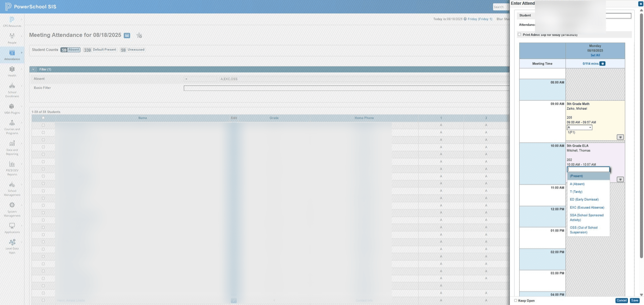Tick the select-all checkbox in student table header

pos(43,118)
